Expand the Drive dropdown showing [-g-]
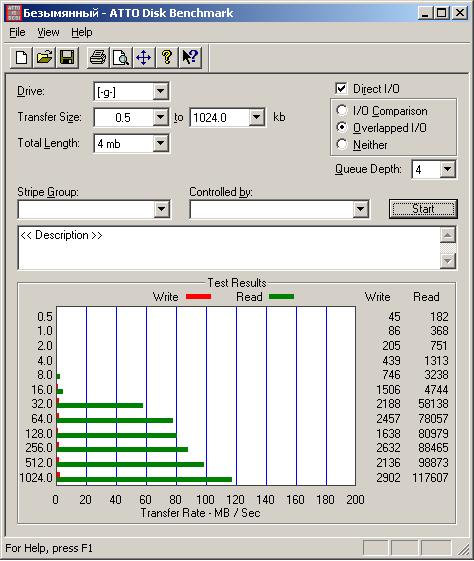Image resolution: width=474 pixels, height=561 pixels. (x=161, y=92)
